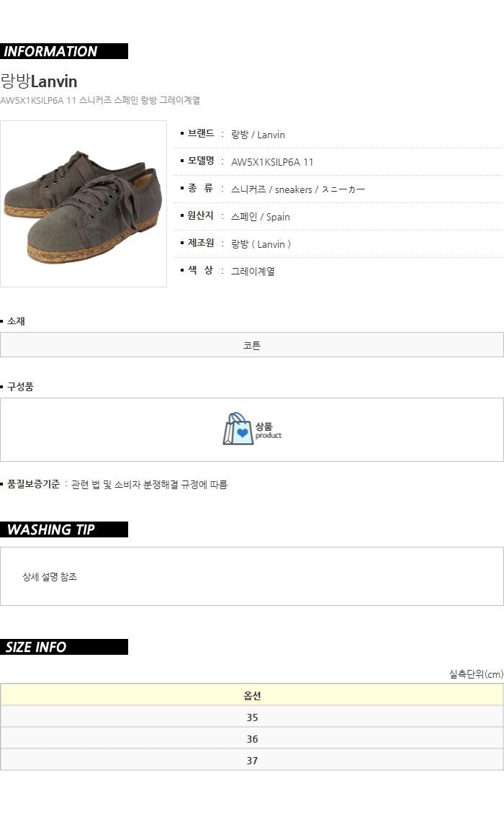Screen dimensions: 504x832
Task: Choose size 35 in the size table
Action: coord(252,717)
